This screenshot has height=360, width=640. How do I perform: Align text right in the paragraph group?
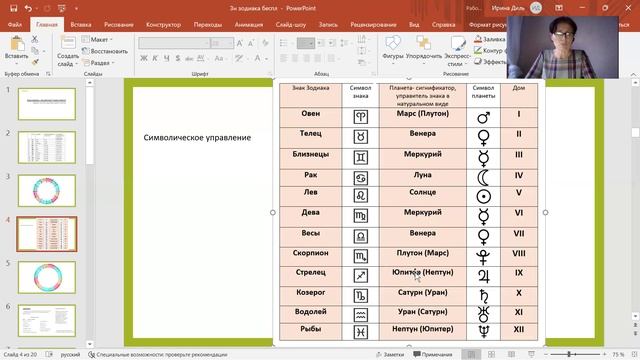(x=306, y=59)
